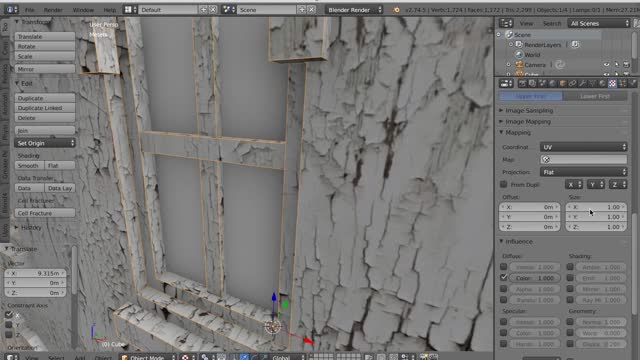Screen dimensions: 640x360
Task: Open the Texture properties tab
Action: 612,83
